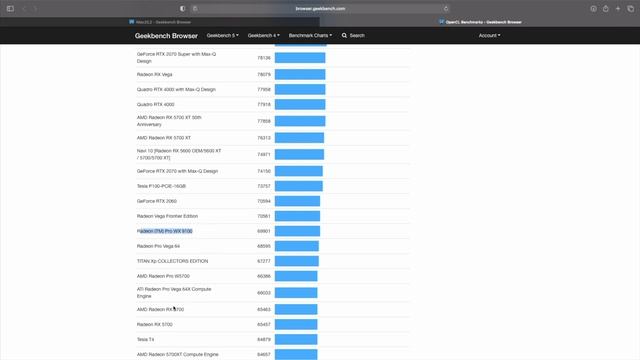The image size is (640, 360).
Task: Click the Radeon Vega Frontier Edition entry
Action: (x=167, y=216)
